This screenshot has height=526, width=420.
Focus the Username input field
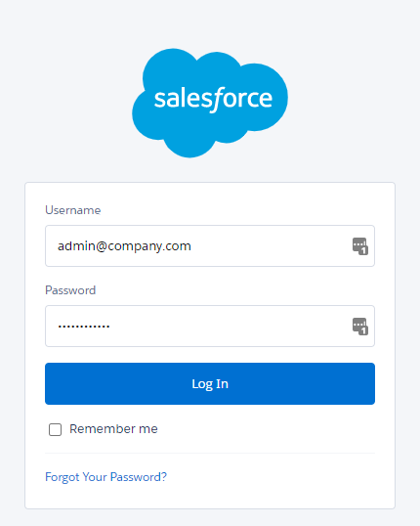[210, 246]
